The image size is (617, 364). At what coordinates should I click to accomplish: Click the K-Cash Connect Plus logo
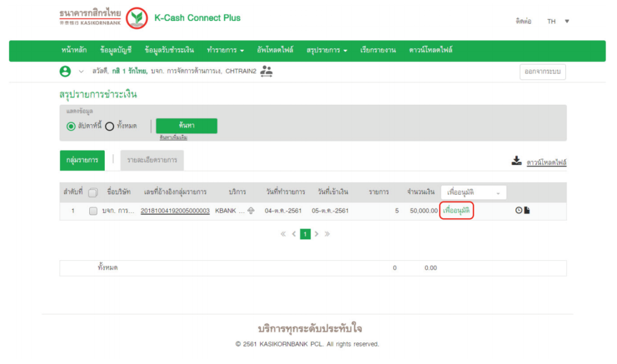click(x=197, y=17)
